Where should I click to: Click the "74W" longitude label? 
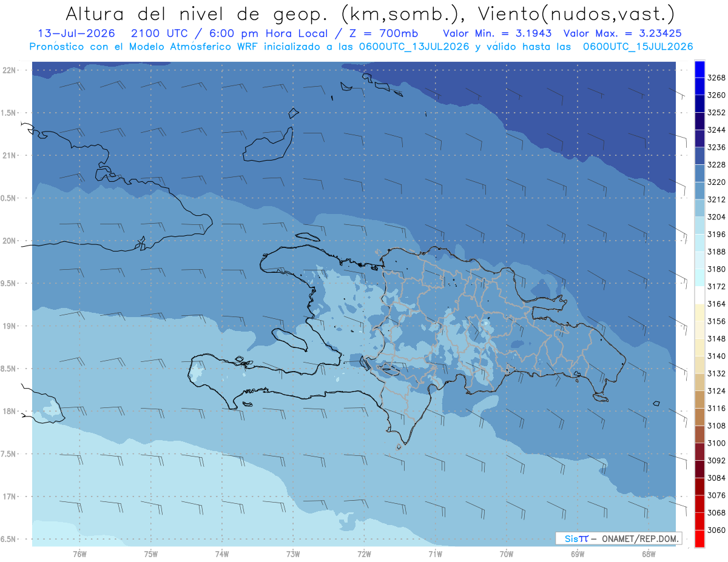click(x=222, y=554)
